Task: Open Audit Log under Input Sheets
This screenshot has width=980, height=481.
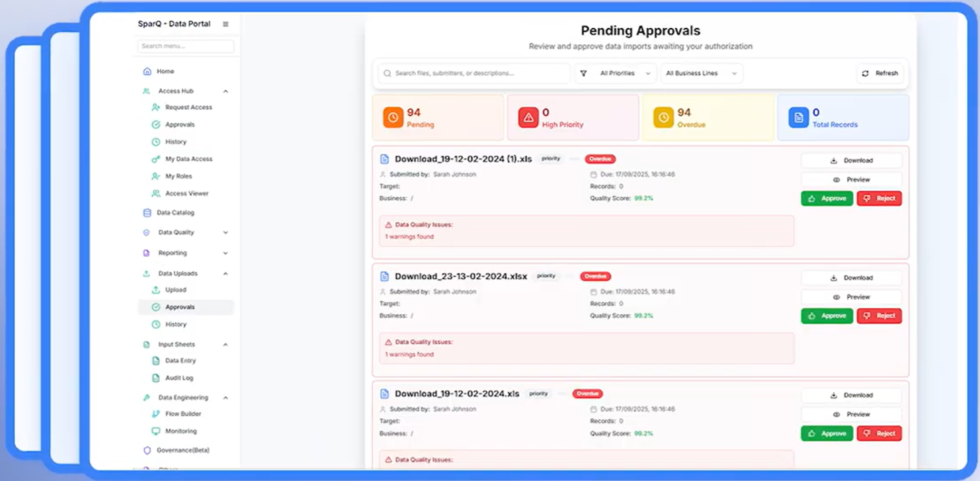Action: (x=179, y=378)
